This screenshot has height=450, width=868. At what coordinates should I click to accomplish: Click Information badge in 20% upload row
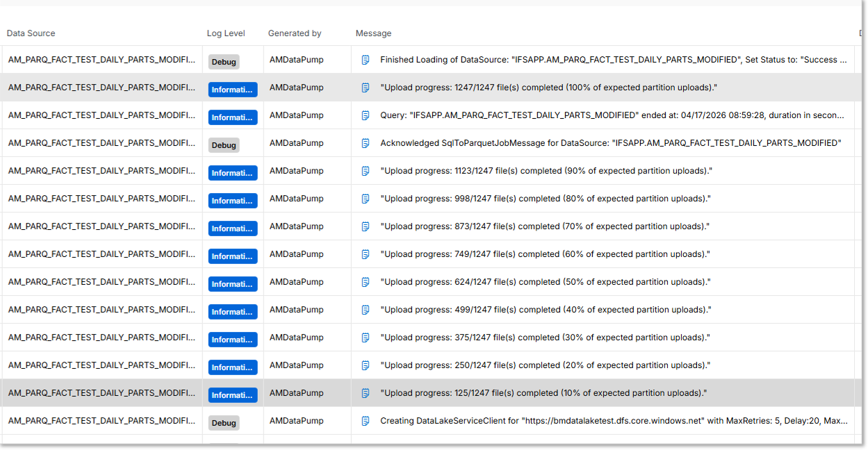click(x=233, y=367)
